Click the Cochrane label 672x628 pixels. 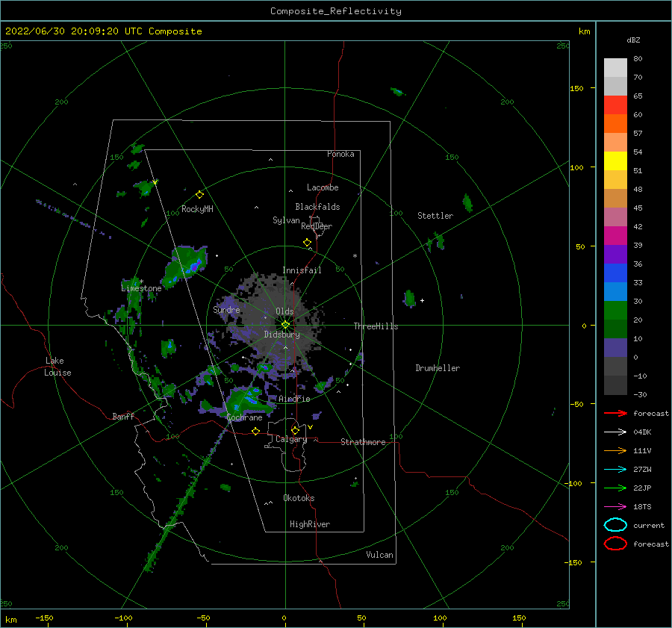click(244, 417)
